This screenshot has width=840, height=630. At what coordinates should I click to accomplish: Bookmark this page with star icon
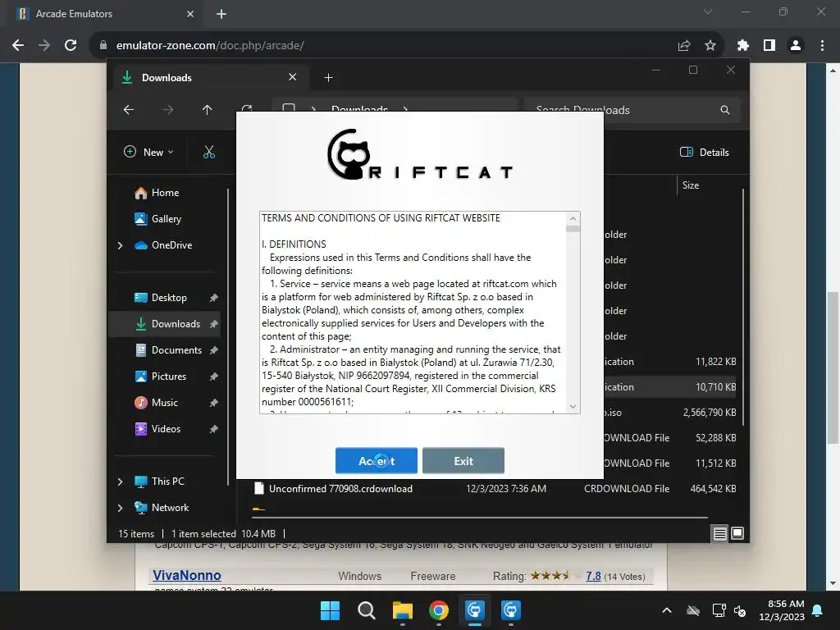pos(710,46)
